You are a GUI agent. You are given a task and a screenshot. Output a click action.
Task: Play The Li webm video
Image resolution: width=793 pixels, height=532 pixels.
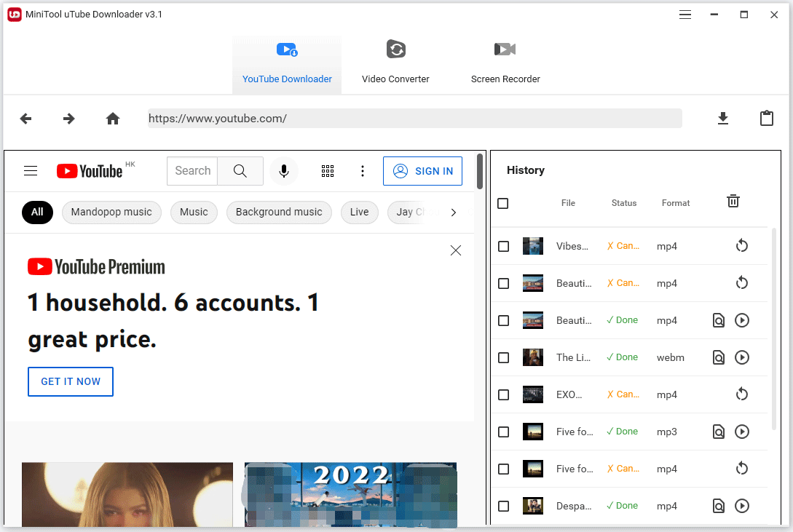coord(741,357)
